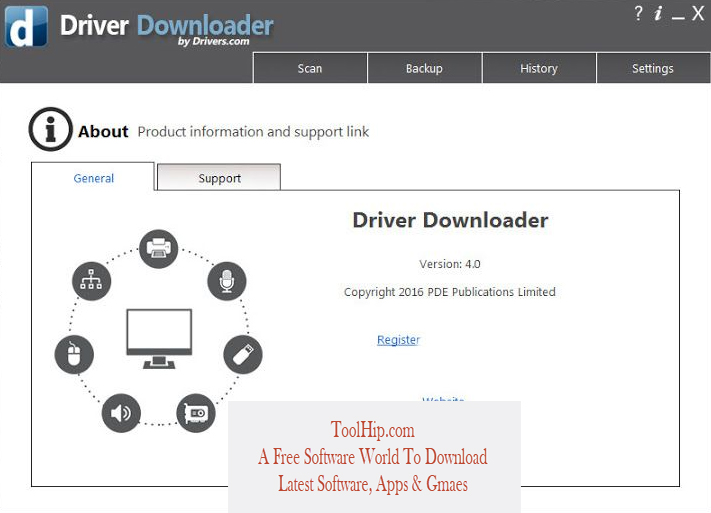
Task: Click the graphics card icon
Action: point(196,413)
